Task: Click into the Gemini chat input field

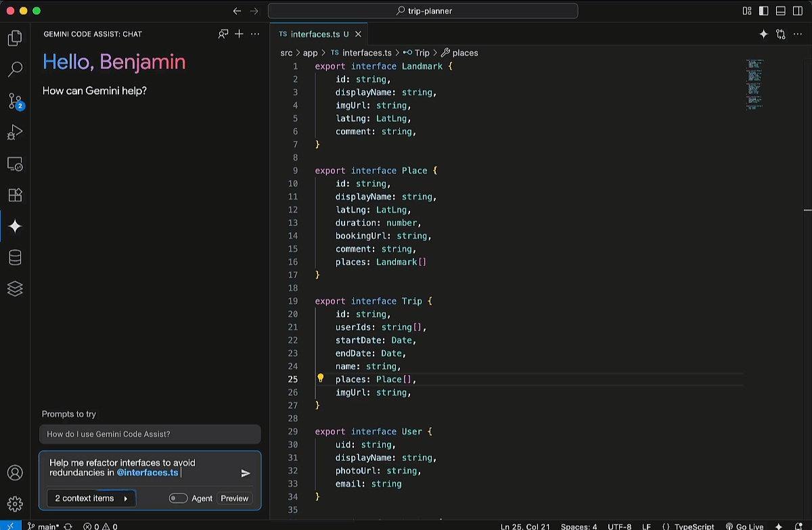Action: pos(142,468)
